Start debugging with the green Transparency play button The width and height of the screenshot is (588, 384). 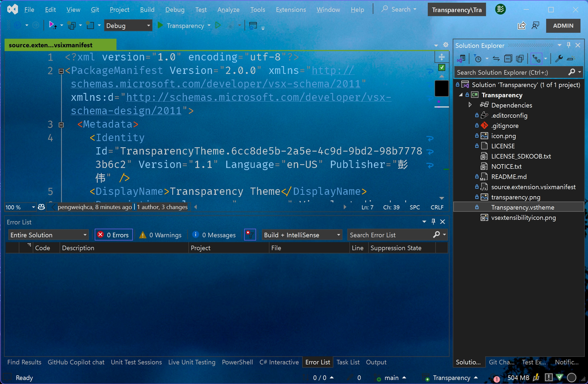point(180,25)
